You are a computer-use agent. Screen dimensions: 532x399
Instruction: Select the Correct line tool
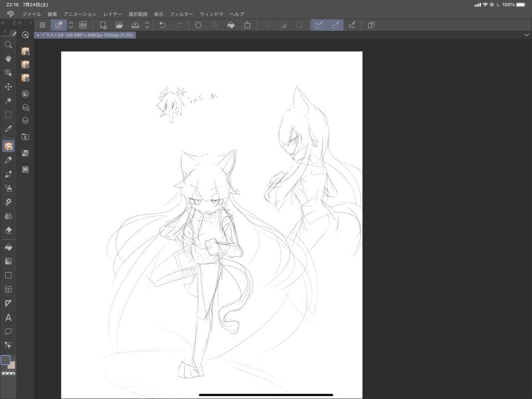8,345
